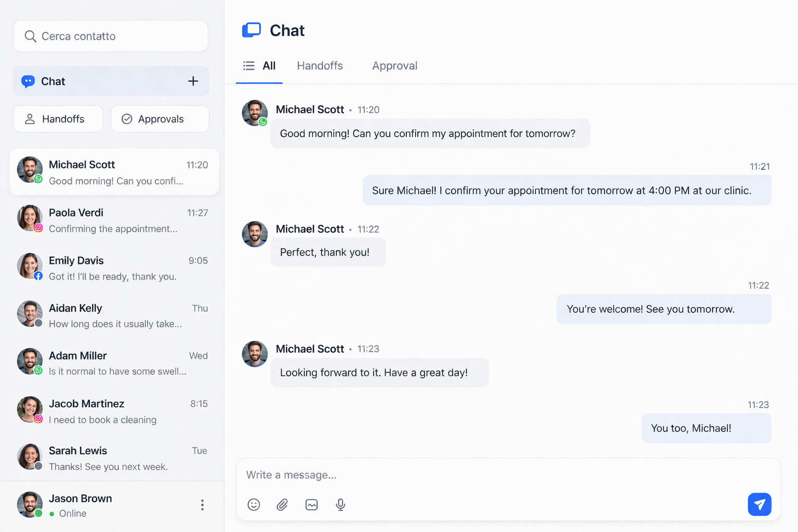
Task: Open the Approval tab
Action: tap(394, 65)
